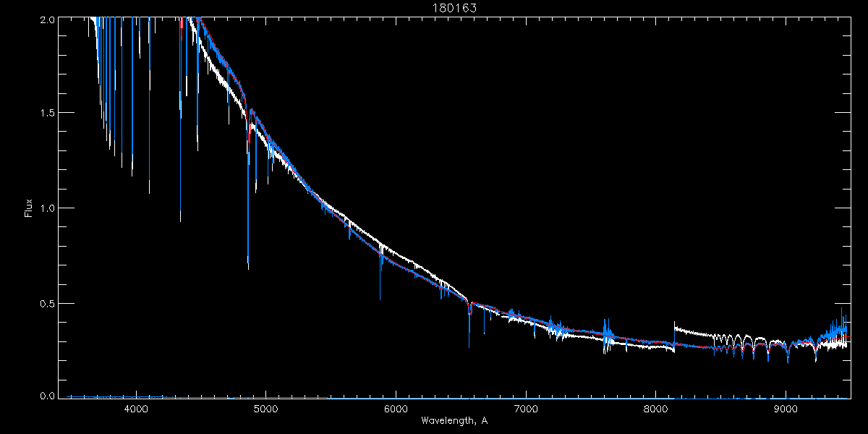Click the Flux axis label
The width and height of the screenshot is (868, 434).
pos(29,208)
